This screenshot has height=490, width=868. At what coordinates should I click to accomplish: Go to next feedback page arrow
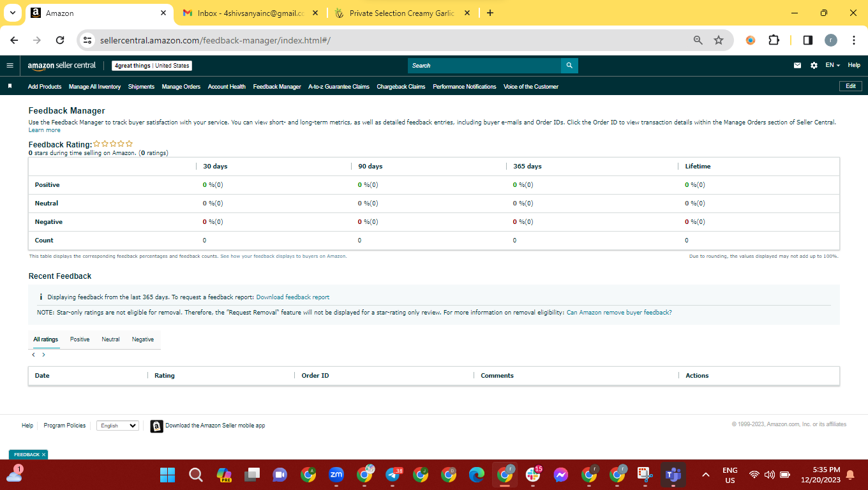(43, 355)
